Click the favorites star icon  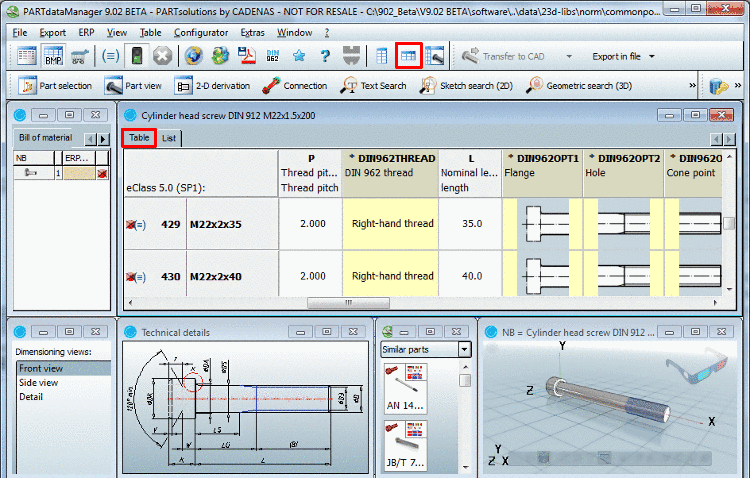click(298, 57)
